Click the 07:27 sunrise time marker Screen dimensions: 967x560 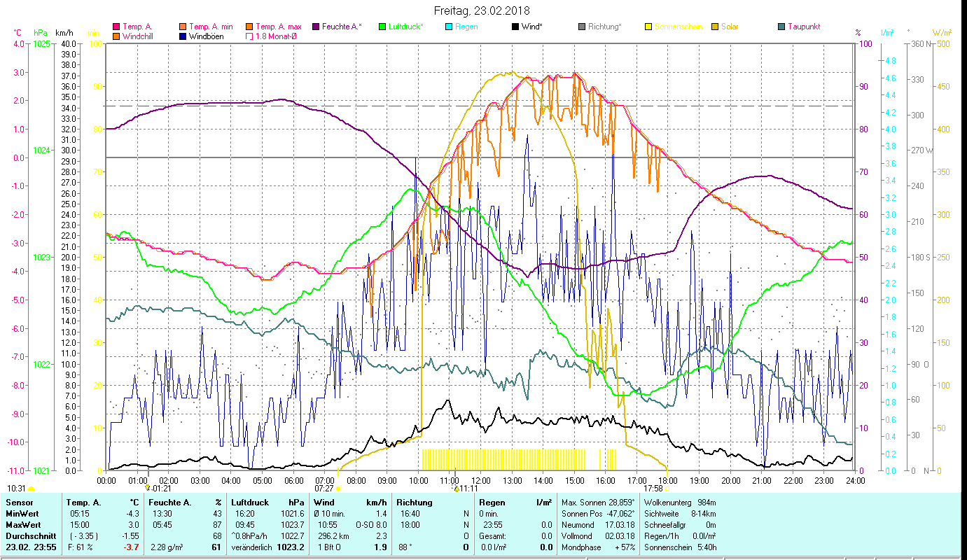tap(324, 489)
